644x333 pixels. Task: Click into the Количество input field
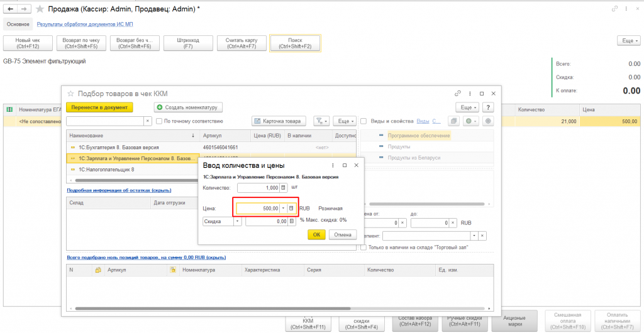click(258, 187)
